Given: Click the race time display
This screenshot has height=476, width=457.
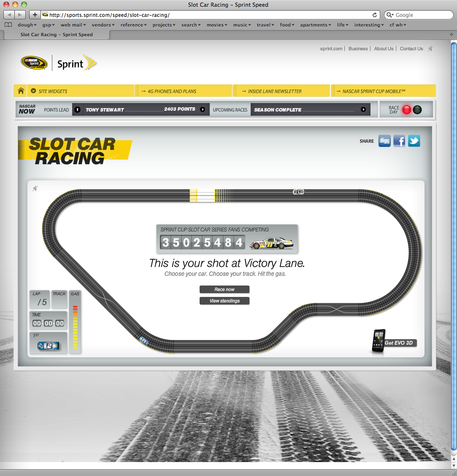Looking at the screenshot, I should pyautogui.click(x=48, y=323).
